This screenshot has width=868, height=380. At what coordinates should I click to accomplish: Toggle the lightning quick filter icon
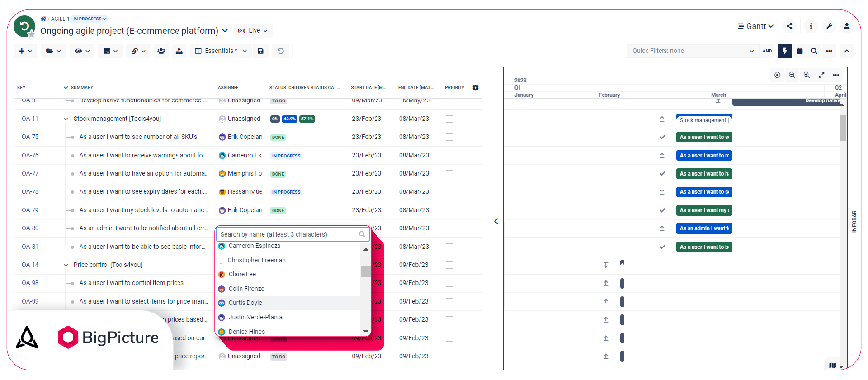coord(785,51)
